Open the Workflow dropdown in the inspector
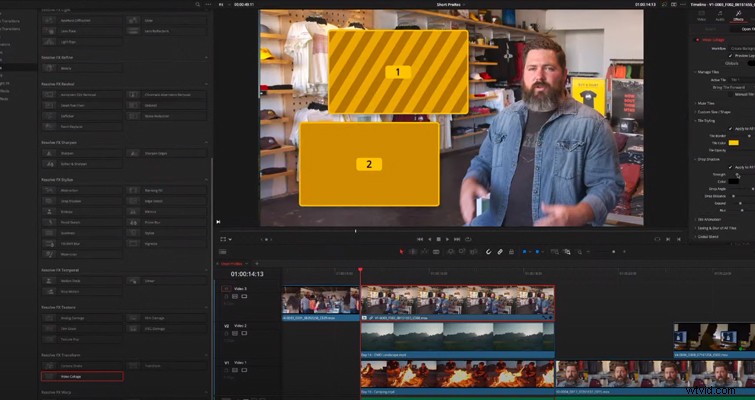The height and width of the screenshot is (400, 755). [x=742, y=49]
